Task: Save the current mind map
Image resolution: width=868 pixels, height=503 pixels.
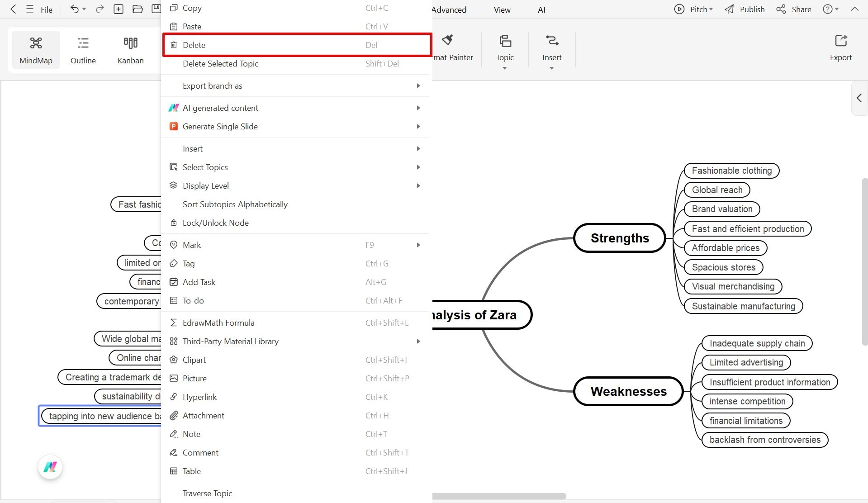Action: click(x=156, y=8)
